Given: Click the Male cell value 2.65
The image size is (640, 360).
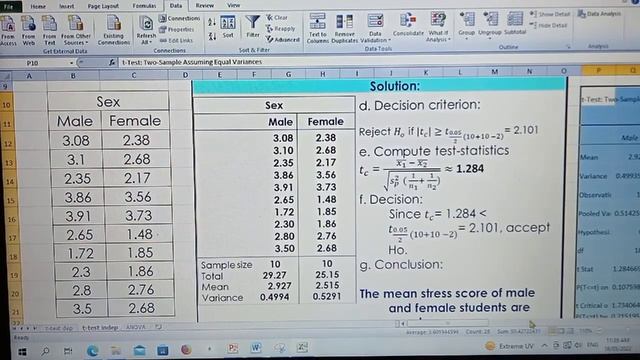Looking at the screenshot, I should 80,235.
